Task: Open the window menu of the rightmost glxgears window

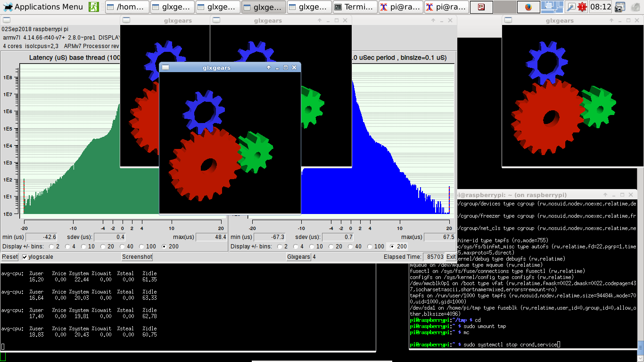Action: point(509,20)
